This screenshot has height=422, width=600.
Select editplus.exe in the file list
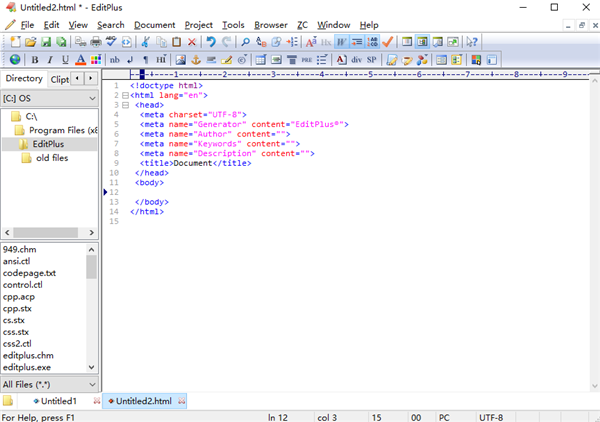pyautogui.click(x=27, y=368)
